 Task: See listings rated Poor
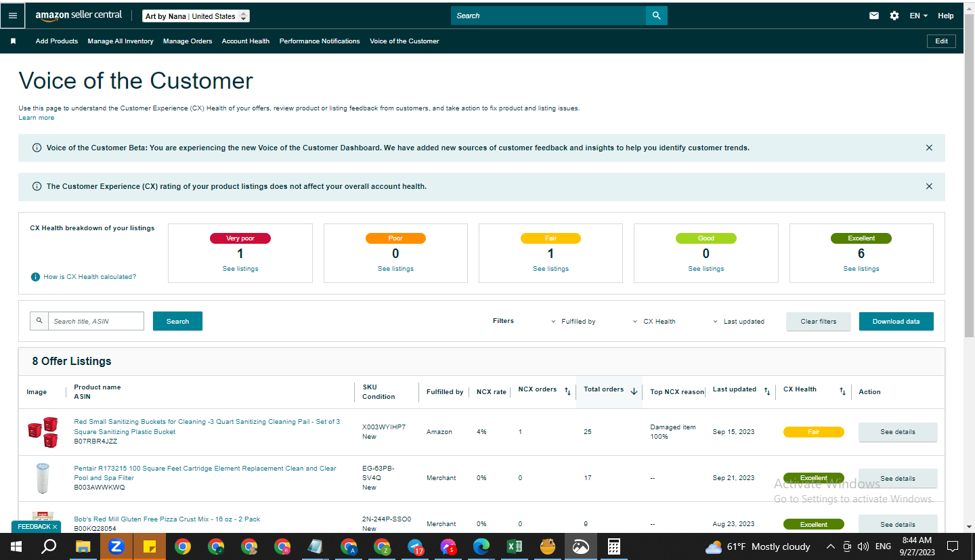click(395, 269)
